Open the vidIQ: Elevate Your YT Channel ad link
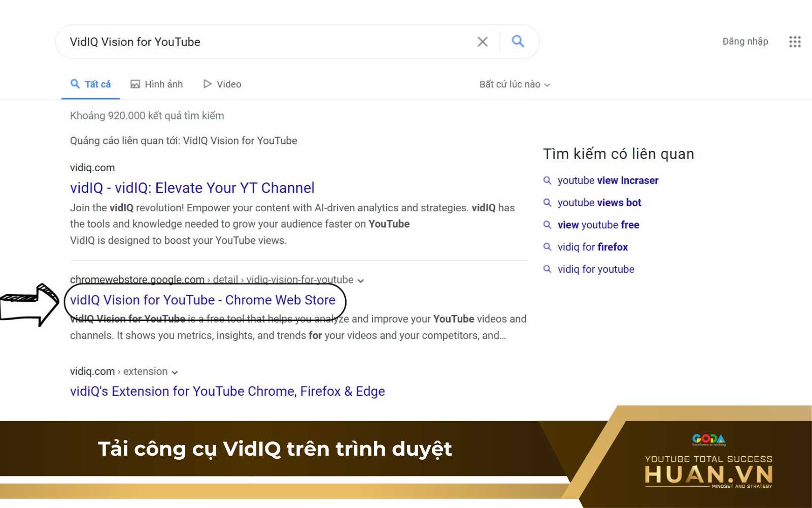812x508 pixels. [192, 188]
